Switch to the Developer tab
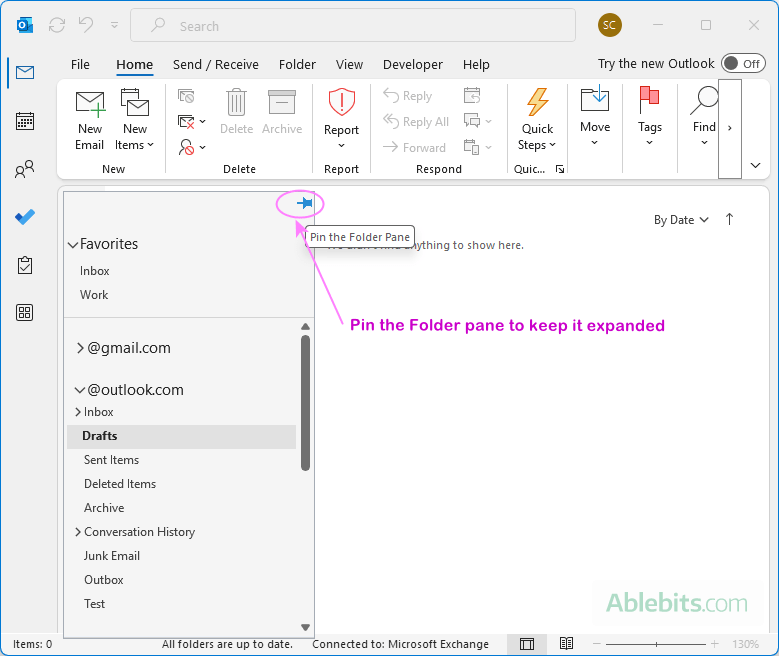 [412, 65]
